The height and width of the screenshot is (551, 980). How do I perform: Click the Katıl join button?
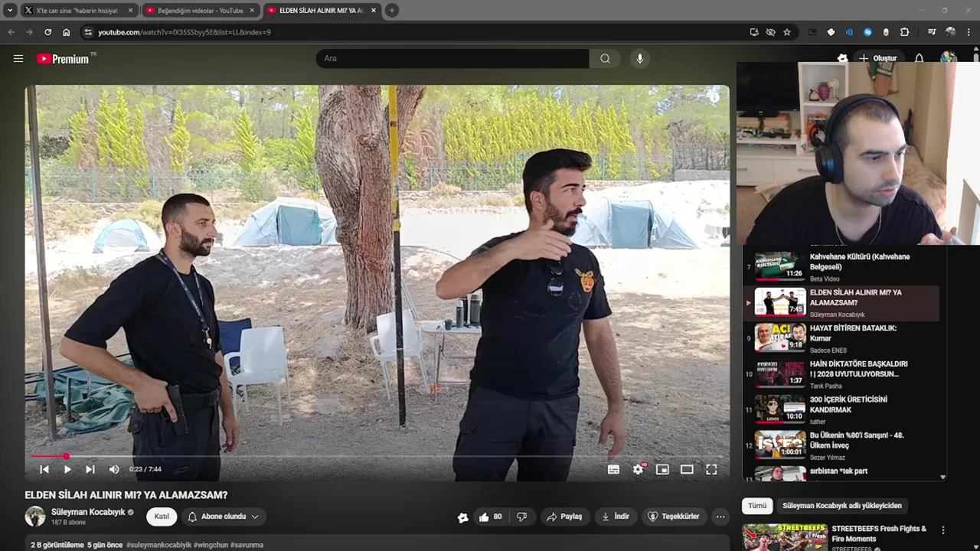(162, 517)
